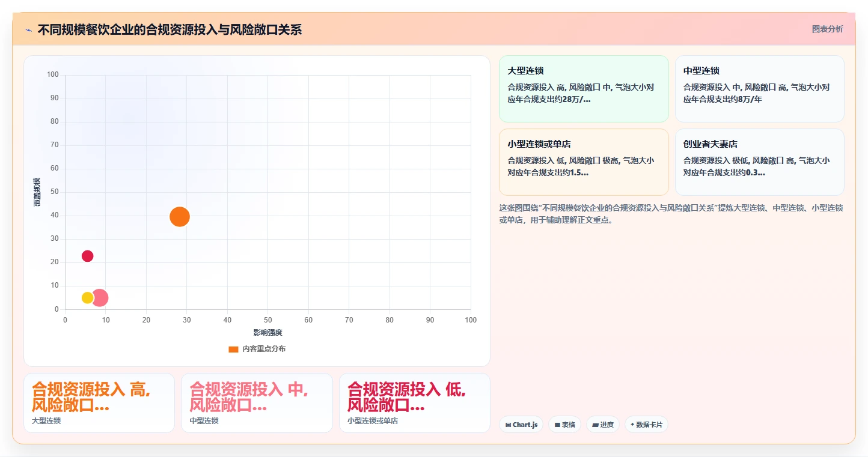Select the 进度 tag
Image resolution: width=868 pixels, height=457 pixels.
point(603,425)
